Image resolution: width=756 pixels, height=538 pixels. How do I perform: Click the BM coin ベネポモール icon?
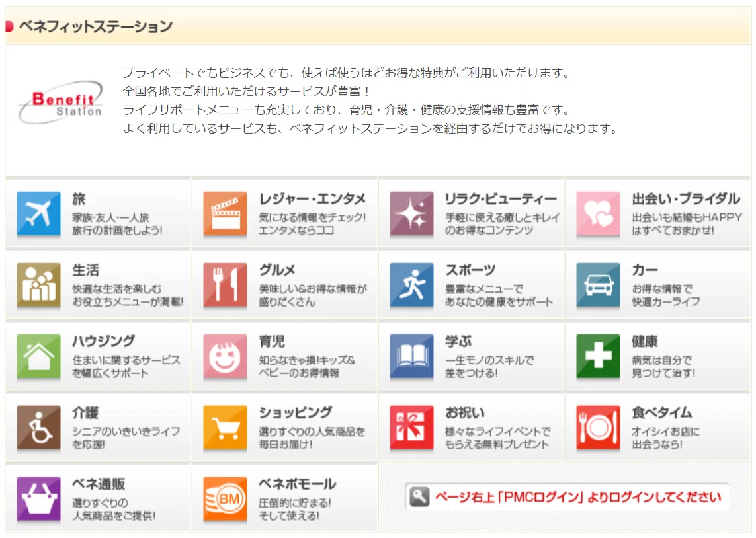225,499
